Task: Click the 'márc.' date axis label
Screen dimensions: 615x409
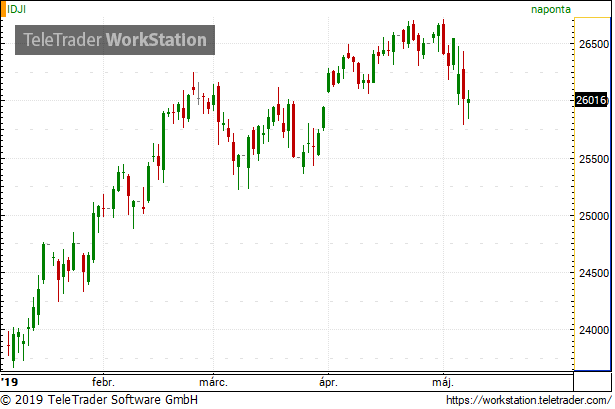Action: (213, 382)
